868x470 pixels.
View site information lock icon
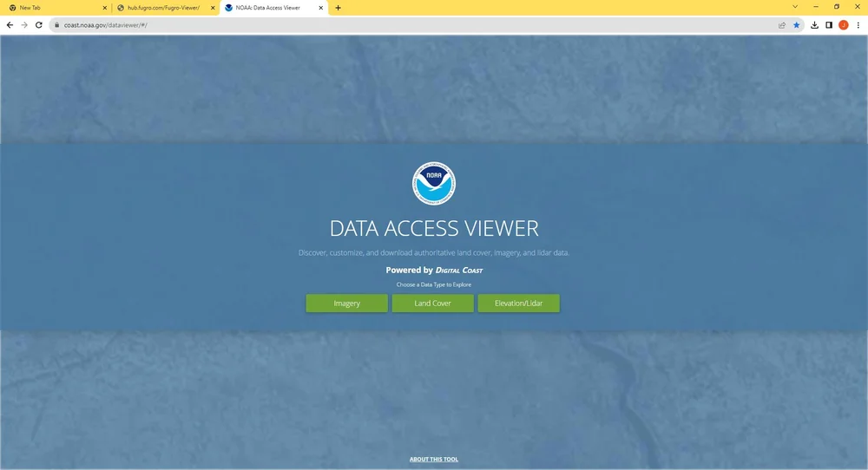pos(56,25)
